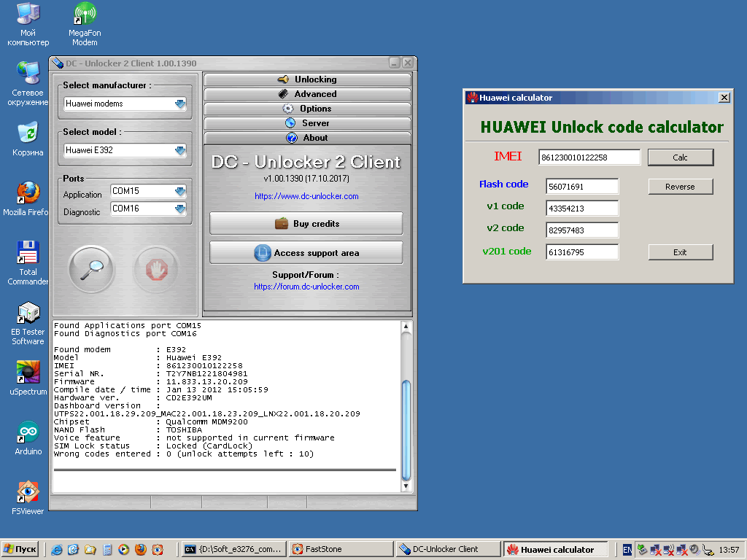Click the clock showing 13:57
Image resolution: width=747 pixels, height=560 pixels.
click(x=729, y=550)
